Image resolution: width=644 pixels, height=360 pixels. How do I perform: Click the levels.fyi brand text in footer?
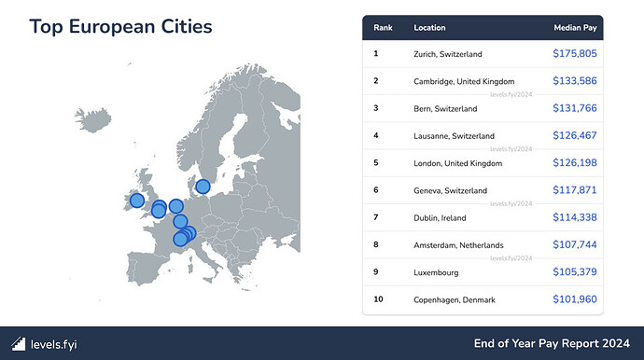54,344
